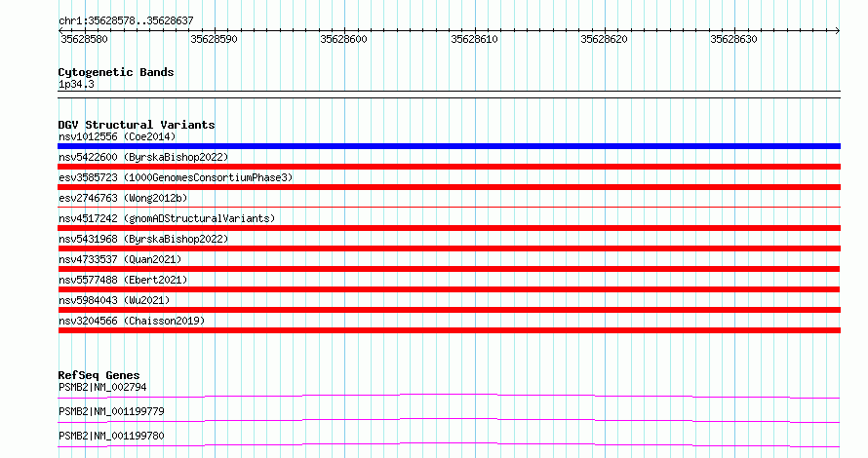Click the red esv3585723 variant bar
This screenshot has width=868, height=458.
coord(449,187)
